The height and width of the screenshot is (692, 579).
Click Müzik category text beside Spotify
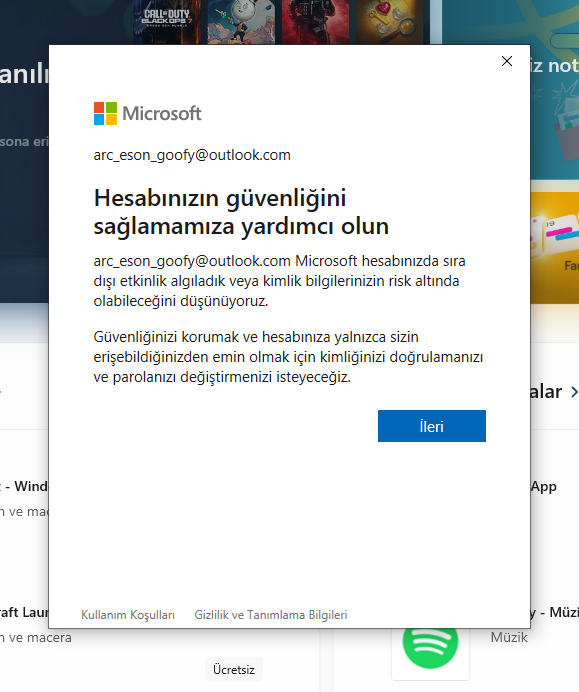(509, 637)
